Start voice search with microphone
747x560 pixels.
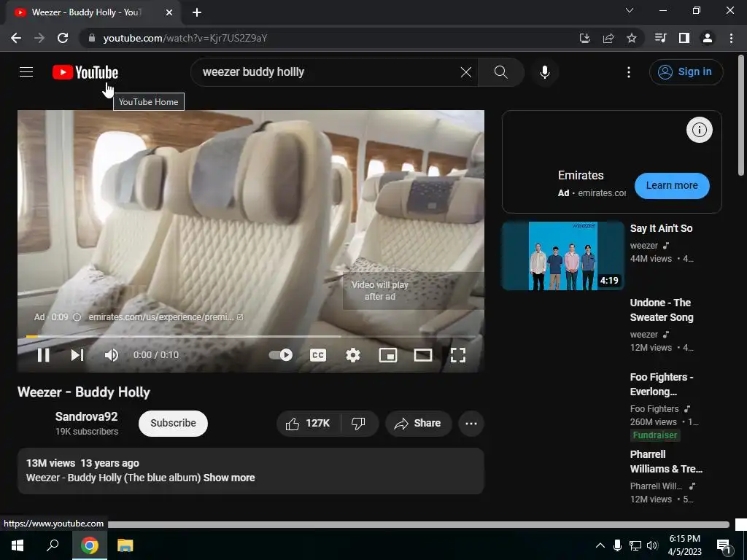click(544, 72)
